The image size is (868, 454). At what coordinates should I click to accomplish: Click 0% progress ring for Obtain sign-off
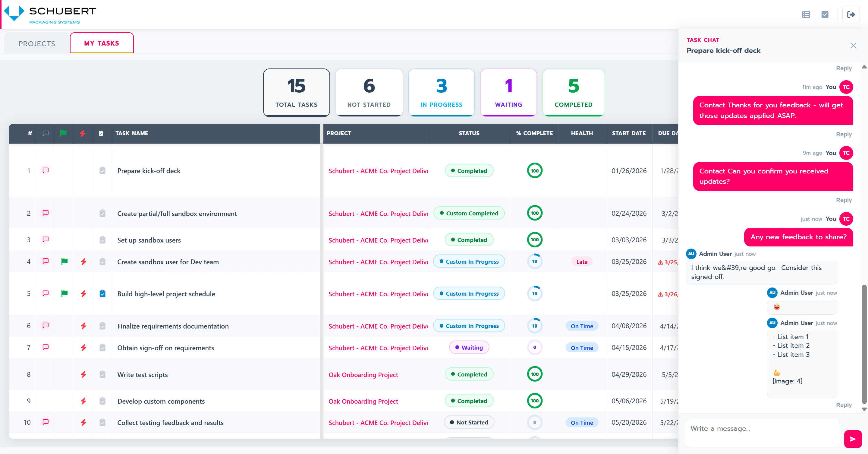pos(534,348)
